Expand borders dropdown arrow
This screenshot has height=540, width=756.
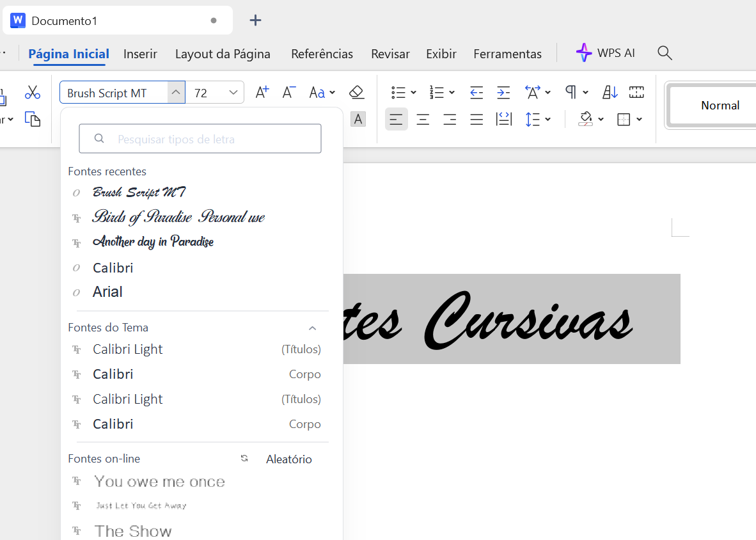click(640, 119)
